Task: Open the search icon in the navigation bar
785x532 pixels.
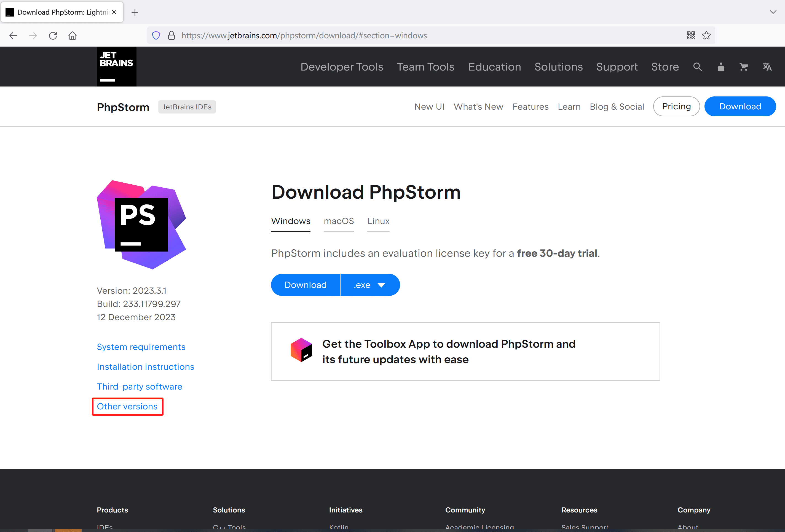Action: (697, 67)
